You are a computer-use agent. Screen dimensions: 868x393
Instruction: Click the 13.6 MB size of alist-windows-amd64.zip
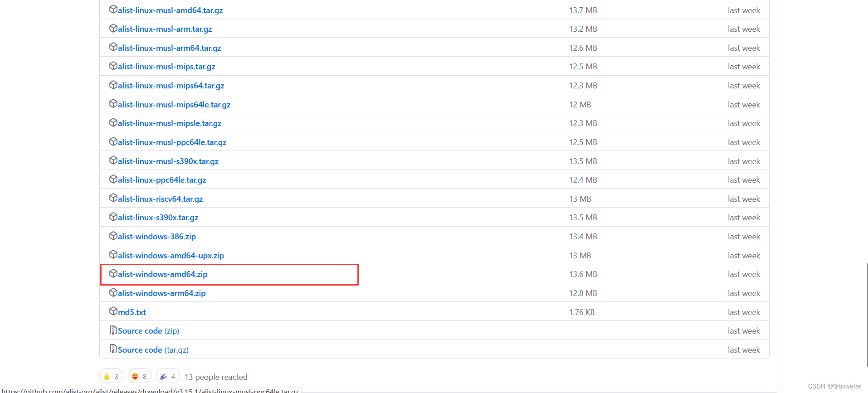point(583,274)
